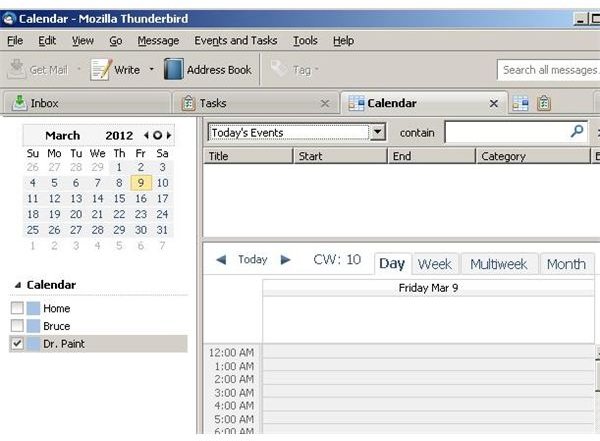The width and height of the screenshot is (600, 441).
Task: Open the File menu
Action: 15,40
